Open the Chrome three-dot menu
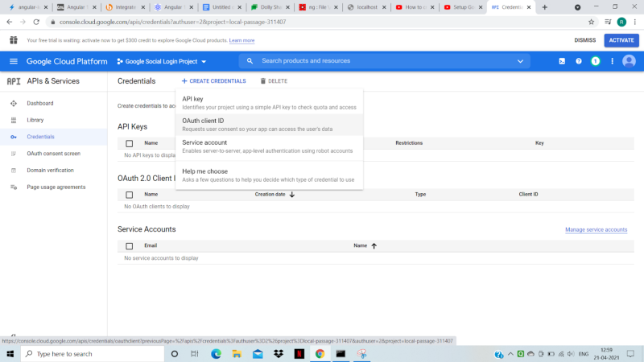644x362 pixels. pos(635,23)
